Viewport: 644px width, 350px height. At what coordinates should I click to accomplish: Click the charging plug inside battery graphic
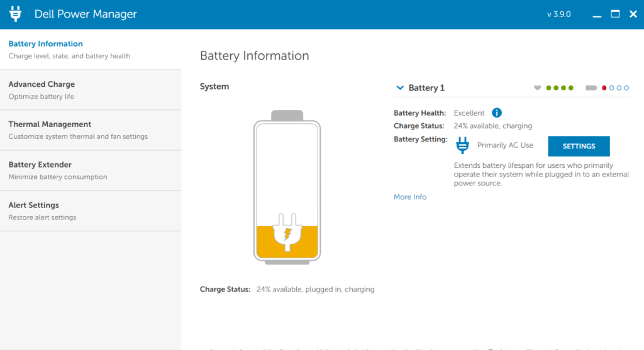tap(287, 234)
